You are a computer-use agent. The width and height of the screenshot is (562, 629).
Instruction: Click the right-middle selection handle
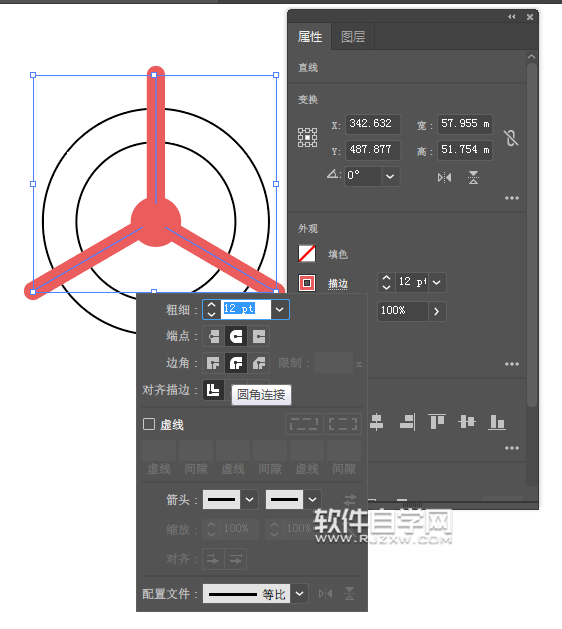tap(276, 184)
